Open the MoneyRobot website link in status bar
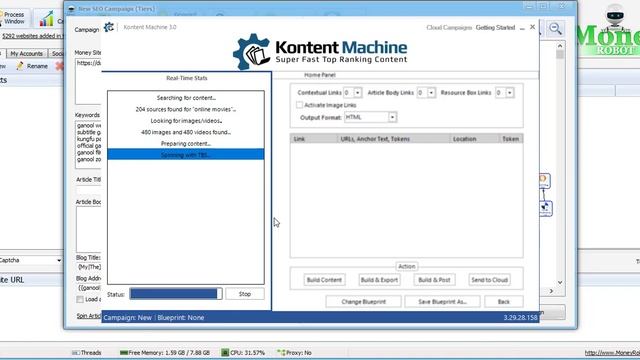 click(612, 353)
